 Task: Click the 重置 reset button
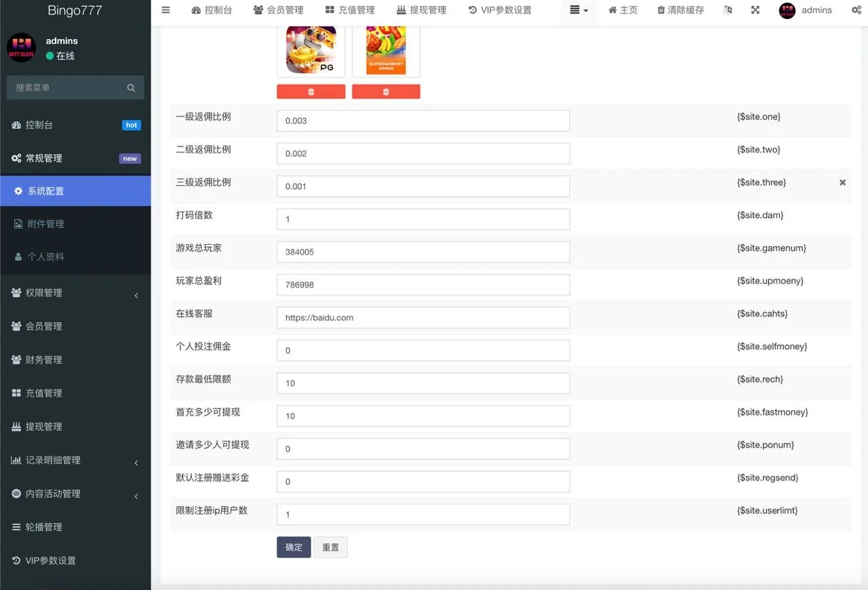click(x=330, y=547)
